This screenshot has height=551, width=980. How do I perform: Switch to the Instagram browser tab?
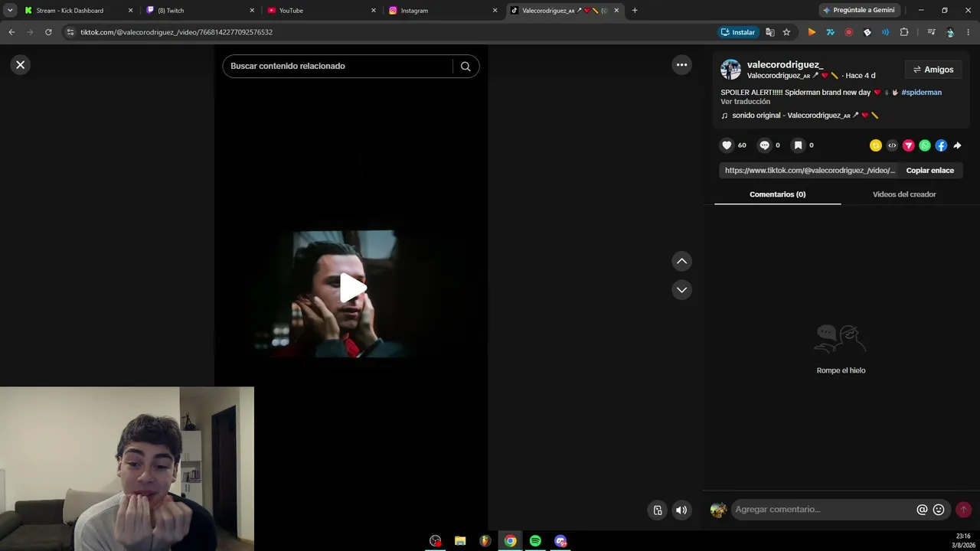pos(443,11)
